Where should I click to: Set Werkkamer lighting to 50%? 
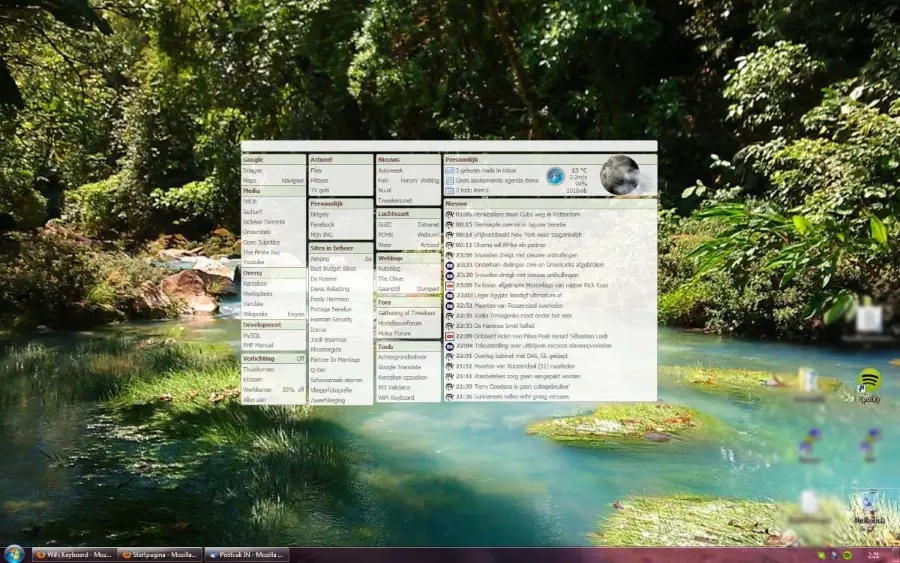(x=288, y=390)
